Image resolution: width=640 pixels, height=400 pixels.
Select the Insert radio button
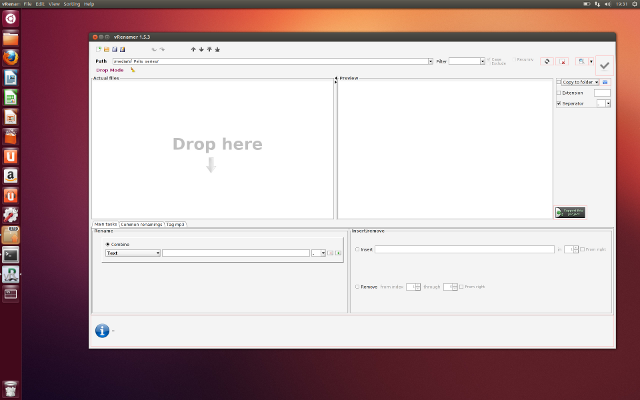357,249
